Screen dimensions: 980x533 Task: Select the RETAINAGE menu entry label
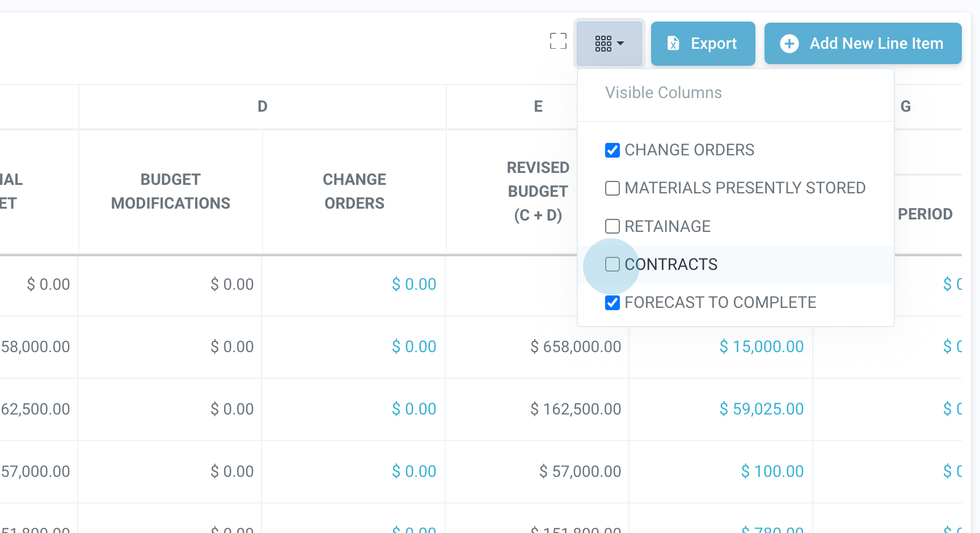(x=668, y=226)
